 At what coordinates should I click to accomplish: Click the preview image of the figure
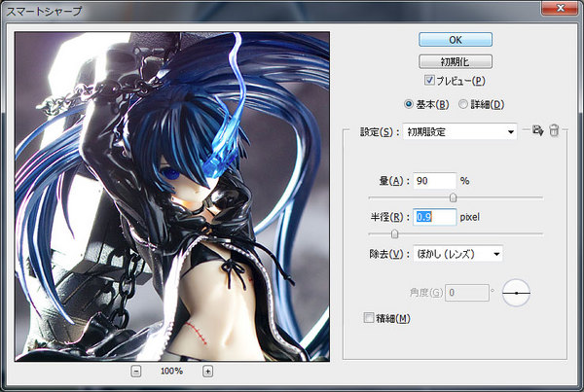pos(172,196)
